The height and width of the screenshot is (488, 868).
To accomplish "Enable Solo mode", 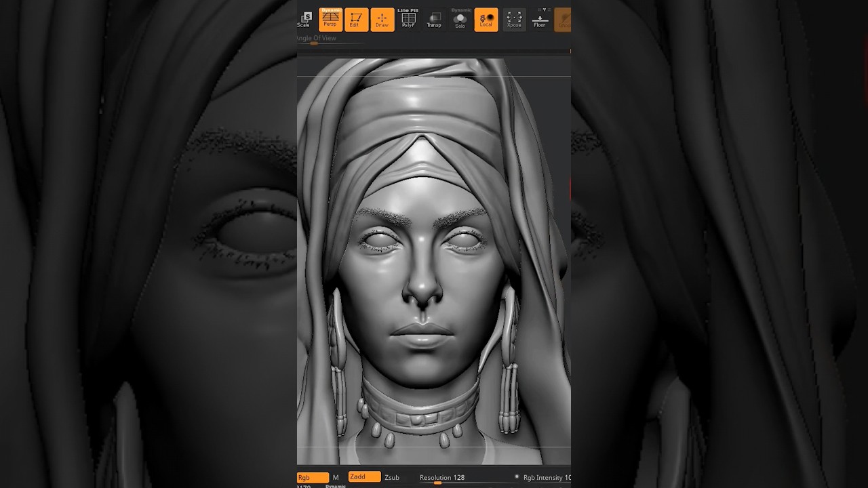I will pos(460,20).
